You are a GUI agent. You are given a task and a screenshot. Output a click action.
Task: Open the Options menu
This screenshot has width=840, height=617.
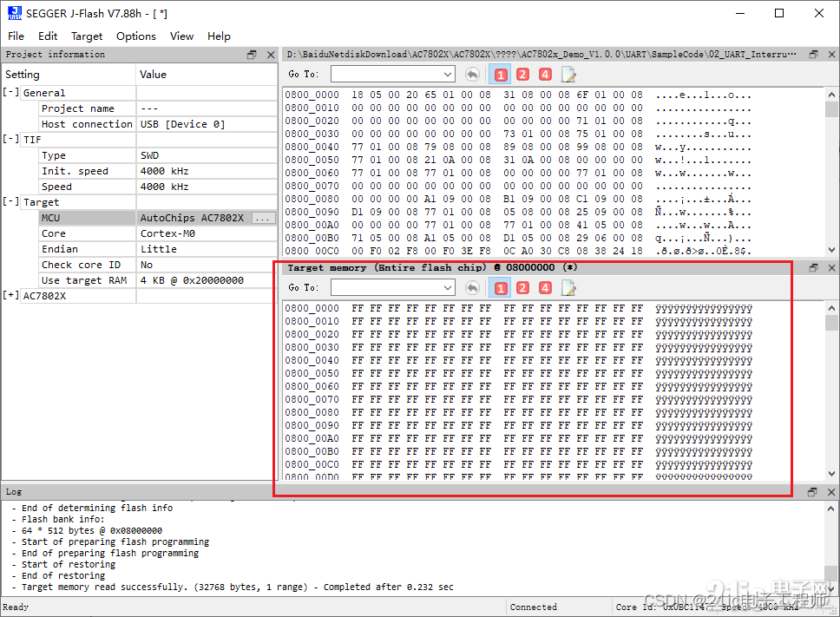click(136, 36)
